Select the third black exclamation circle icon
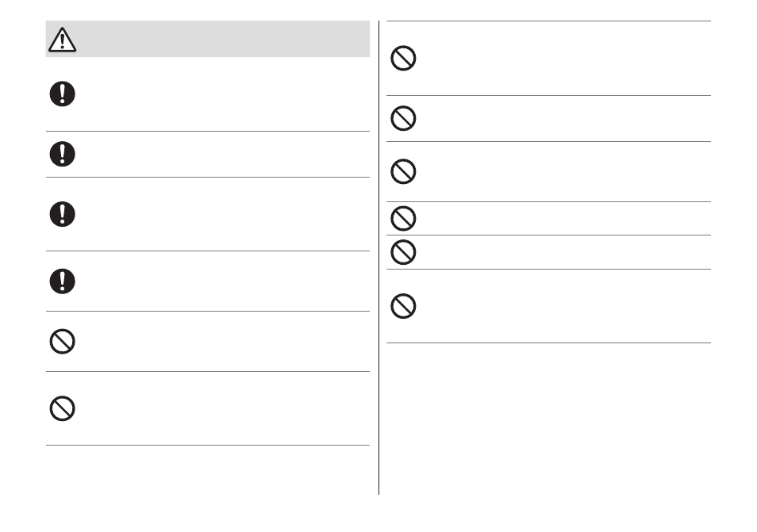The image size is (757, 532). 62,214
